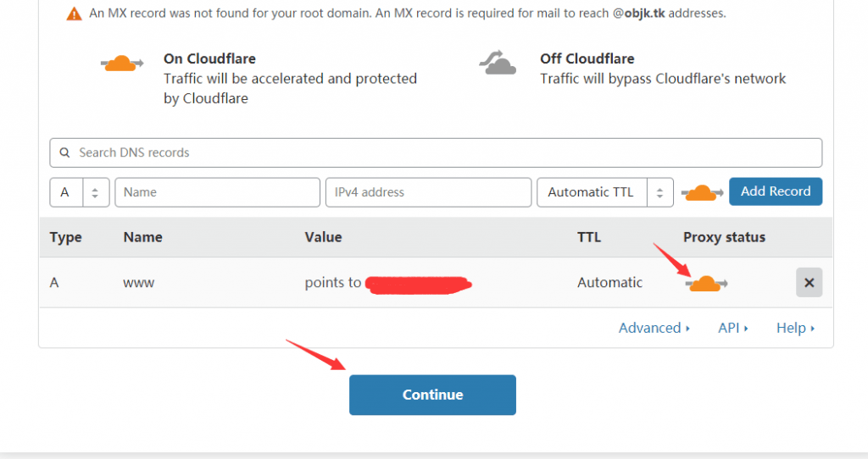Click the blue Continue button

(432, 395)
